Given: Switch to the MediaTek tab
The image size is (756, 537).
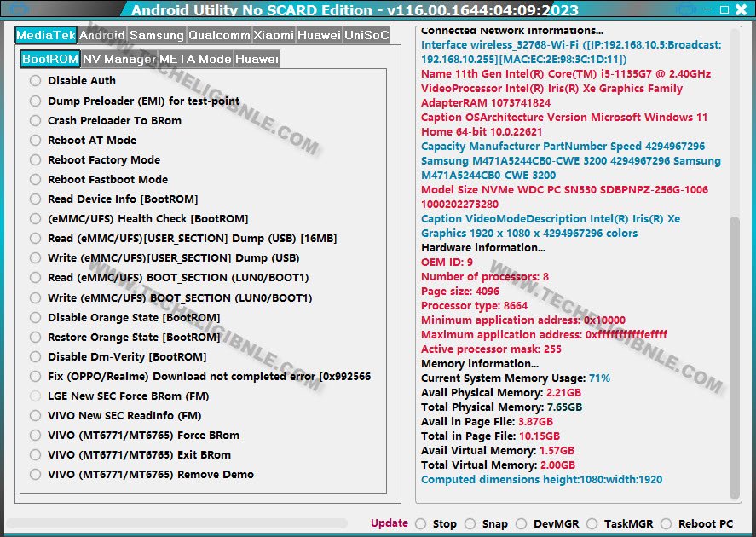Looking at the screenshot, I should tap(46, 35).
